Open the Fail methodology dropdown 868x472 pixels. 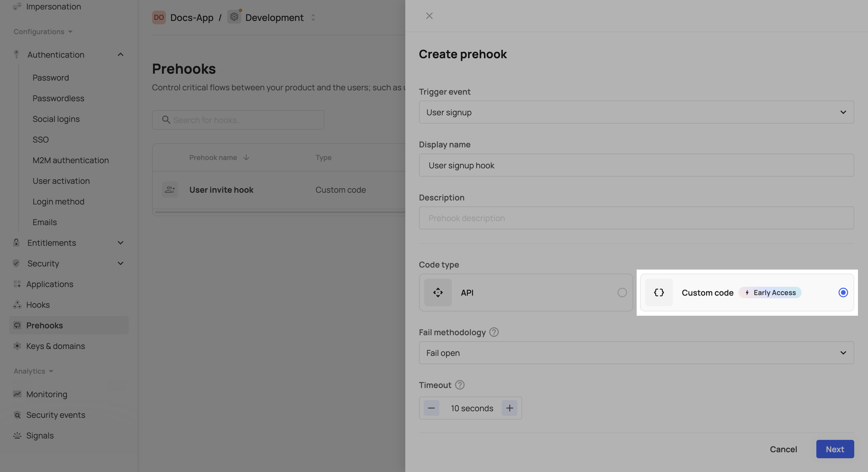tap(636, 353)
